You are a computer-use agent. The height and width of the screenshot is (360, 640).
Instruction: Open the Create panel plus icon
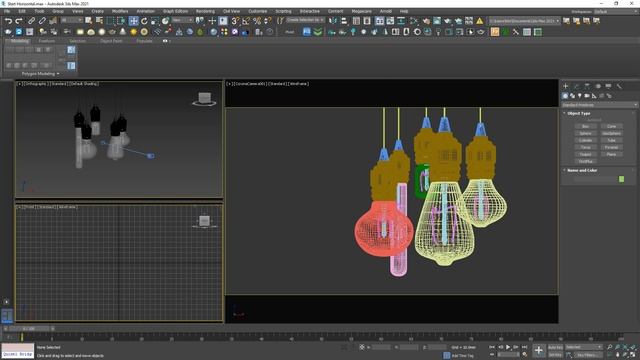(566, 86)
